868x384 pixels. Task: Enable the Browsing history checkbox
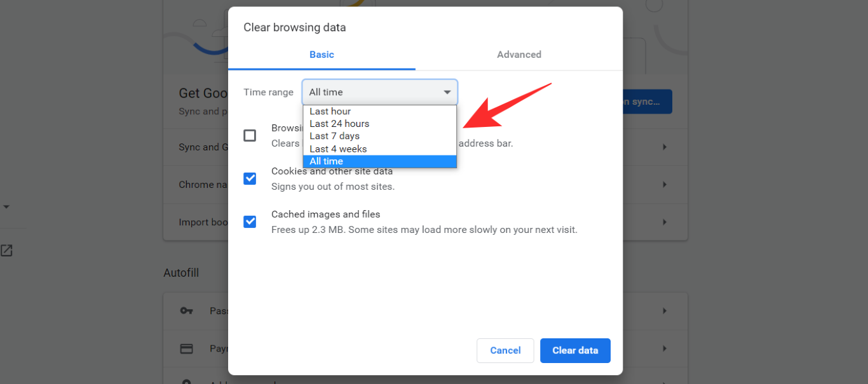[x=250, y=135]
